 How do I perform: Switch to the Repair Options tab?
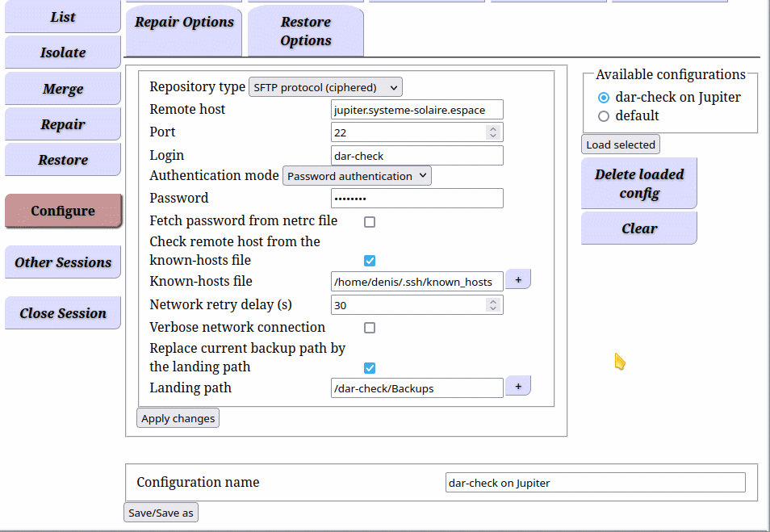184,30
